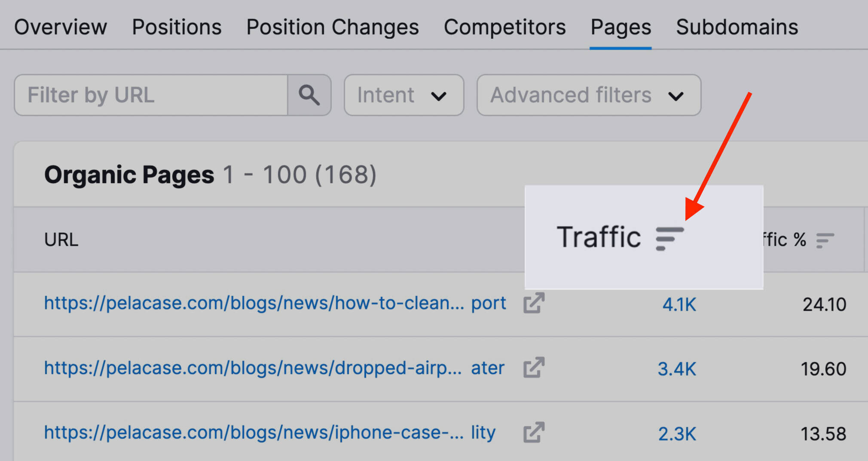Expand the Advanced filters dropdown
This screenshot has height=461, width=868.
(x=589, y=95)
